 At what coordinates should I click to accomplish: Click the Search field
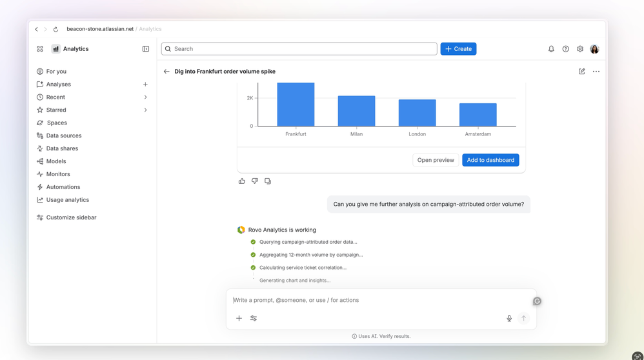pyautogui.click(x=299, y=49)
